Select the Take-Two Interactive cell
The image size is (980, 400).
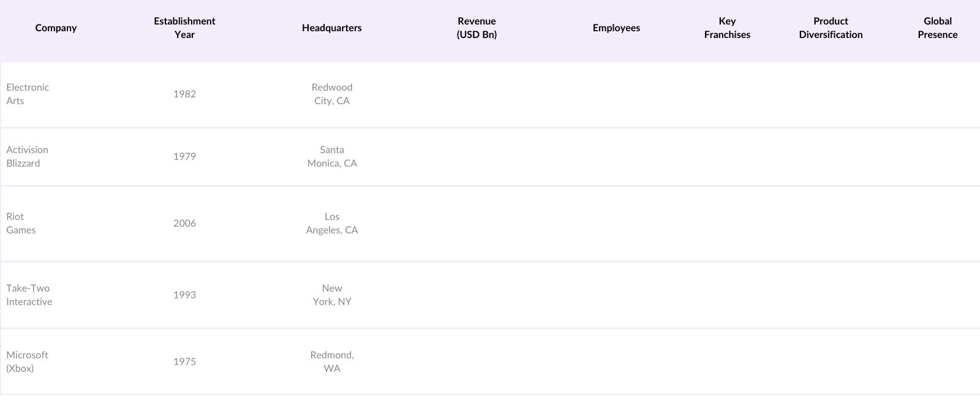click(x=29, y=295)
